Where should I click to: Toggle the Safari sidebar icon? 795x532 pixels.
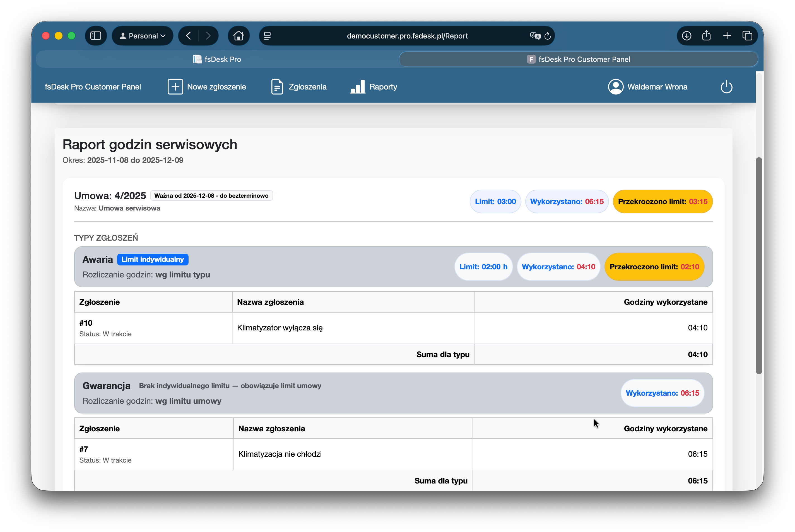pos(96,36)
